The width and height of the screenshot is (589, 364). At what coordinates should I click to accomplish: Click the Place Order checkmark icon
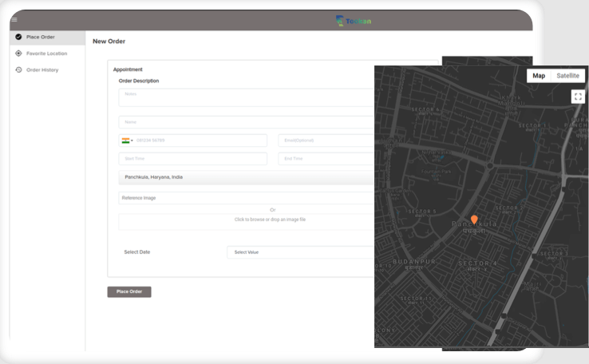[x=18, y=38]
